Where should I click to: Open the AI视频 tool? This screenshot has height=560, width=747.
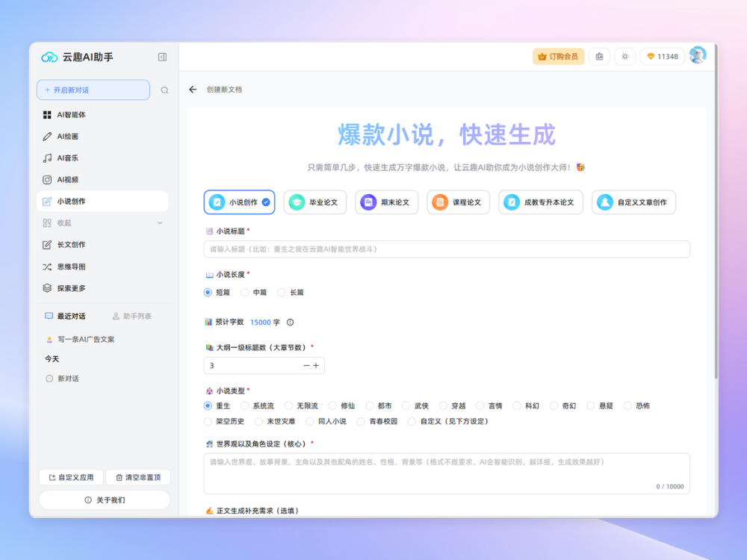[67, 179]
